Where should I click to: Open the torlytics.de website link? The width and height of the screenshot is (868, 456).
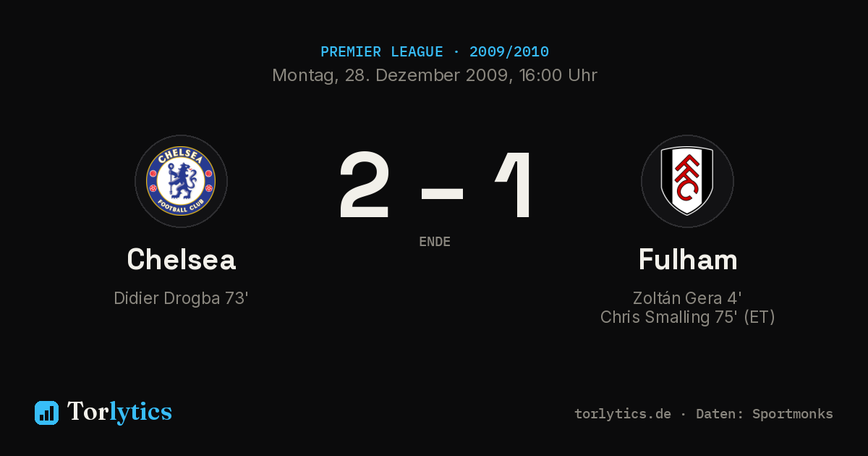point(623,414)
